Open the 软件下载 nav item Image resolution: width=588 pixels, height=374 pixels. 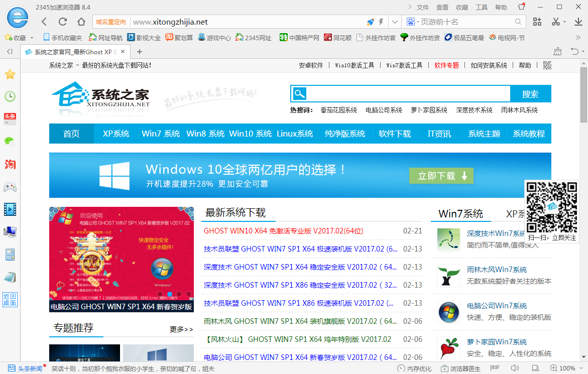[395, 134]
